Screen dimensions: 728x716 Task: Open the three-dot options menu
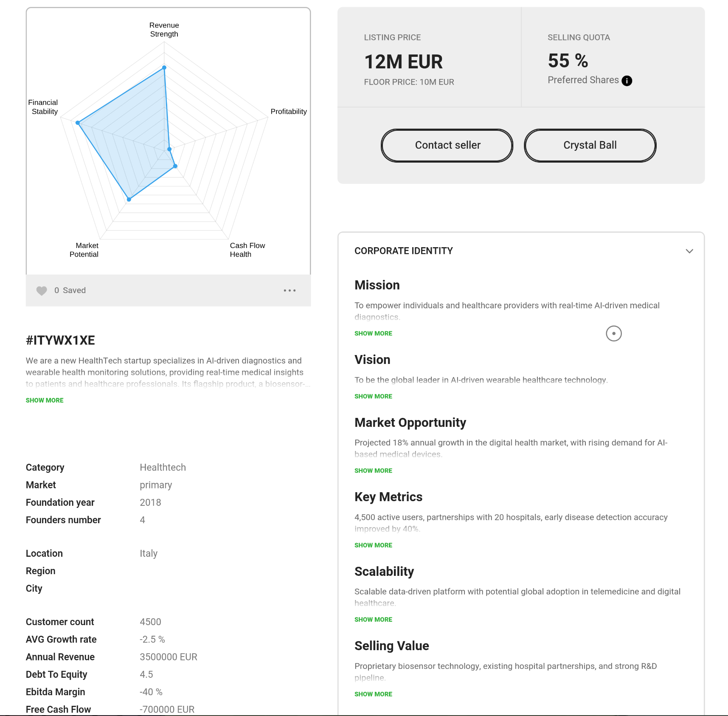(x=290, y=290)
